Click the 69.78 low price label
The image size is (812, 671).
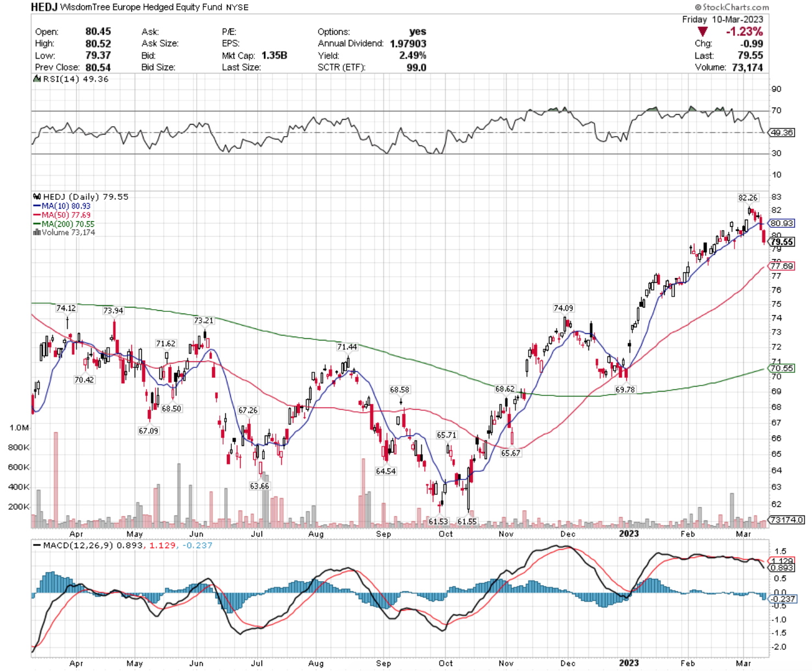[x=625, y=390]
